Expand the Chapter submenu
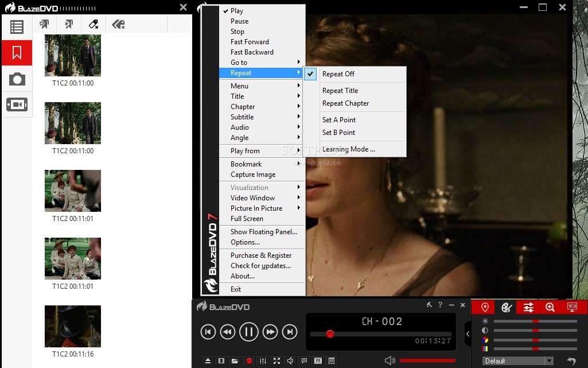588x368 pixels. (x=262, y=107)
